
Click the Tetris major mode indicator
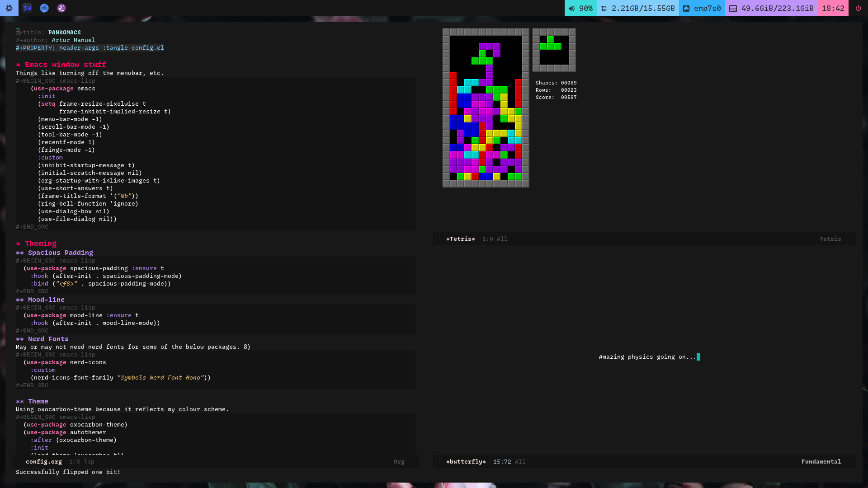830,239
